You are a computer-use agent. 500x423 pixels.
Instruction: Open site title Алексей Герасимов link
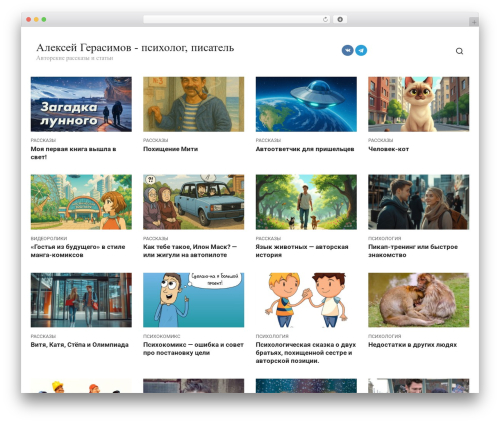pos(135,48)
